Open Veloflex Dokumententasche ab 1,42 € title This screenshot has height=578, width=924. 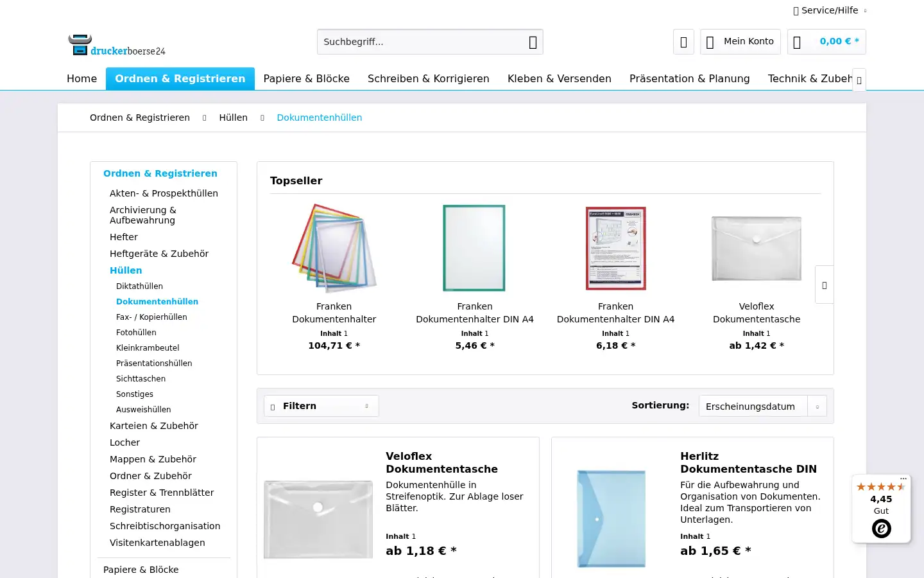coord(757,313)
